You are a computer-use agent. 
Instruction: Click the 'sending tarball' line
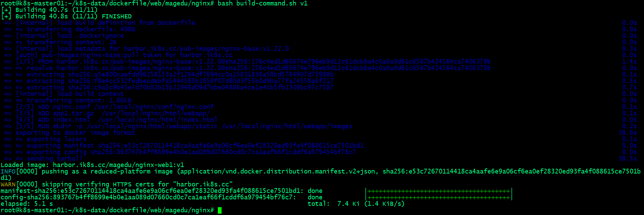[55, 159]
